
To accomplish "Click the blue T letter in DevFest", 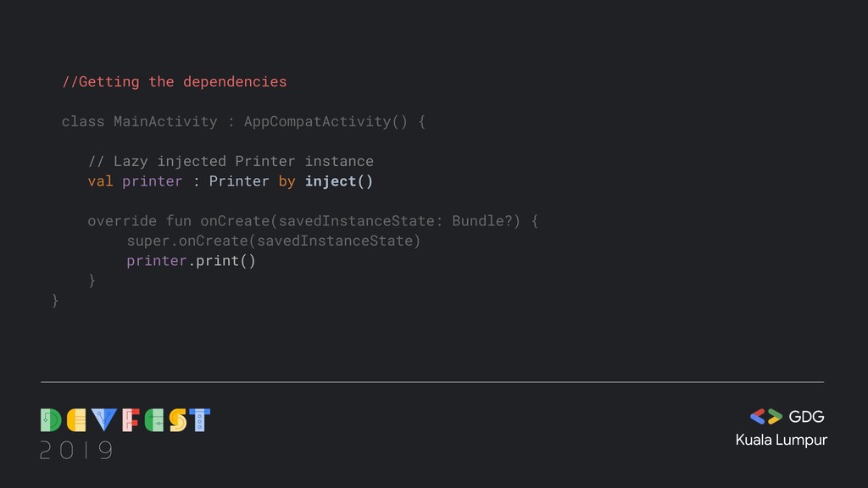I will pyautogui.click(x=199, y=420).
